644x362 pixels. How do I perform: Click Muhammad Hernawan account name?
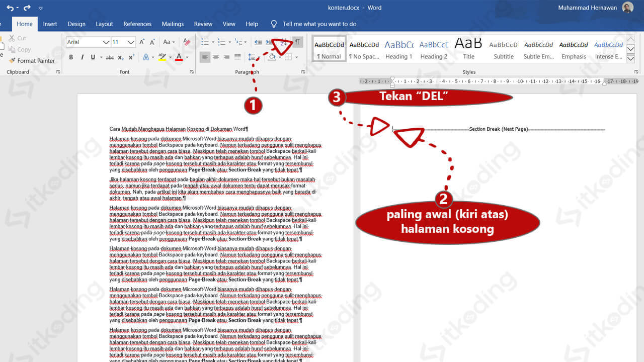click(x=587, y=8)
